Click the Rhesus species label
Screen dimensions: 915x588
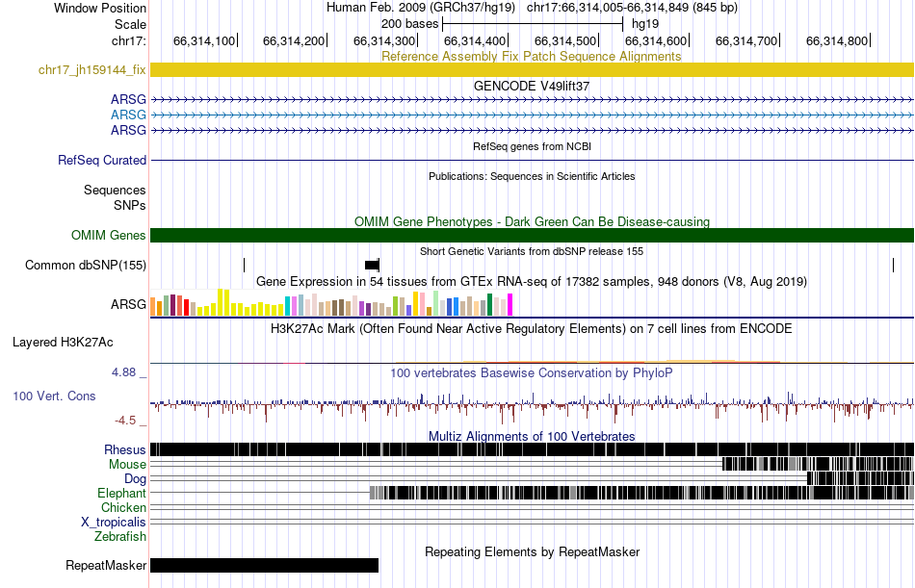point(125,449)
